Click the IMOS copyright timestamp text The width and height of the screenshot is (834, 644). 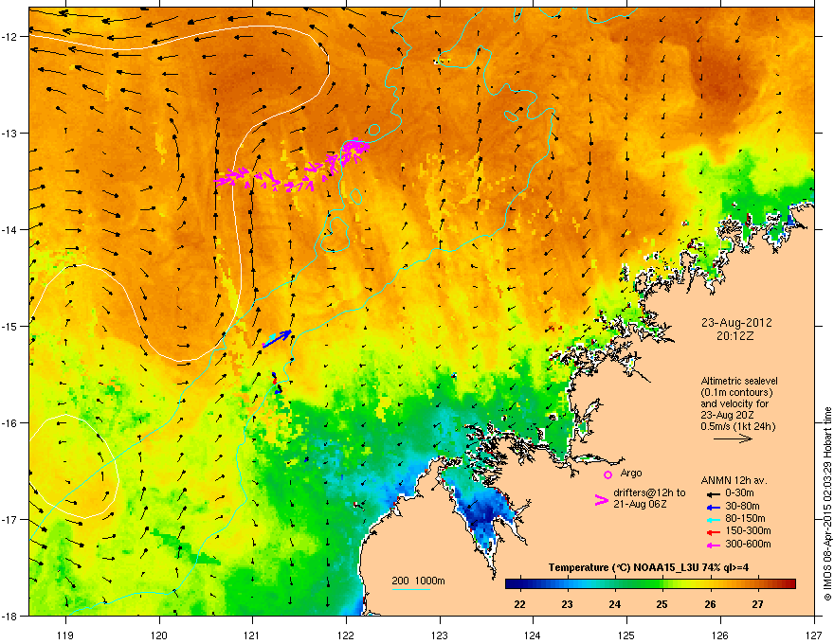point(827,504)
